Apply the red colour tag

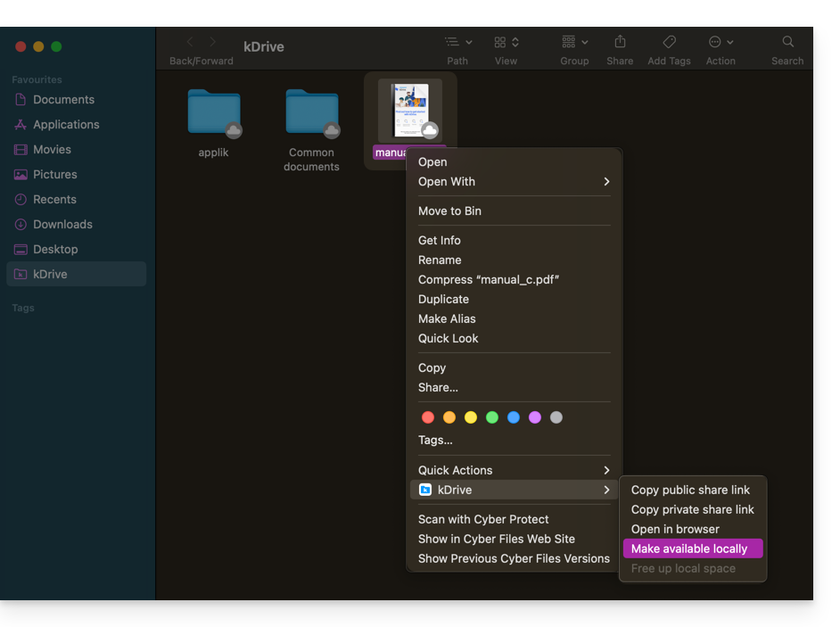428,417
